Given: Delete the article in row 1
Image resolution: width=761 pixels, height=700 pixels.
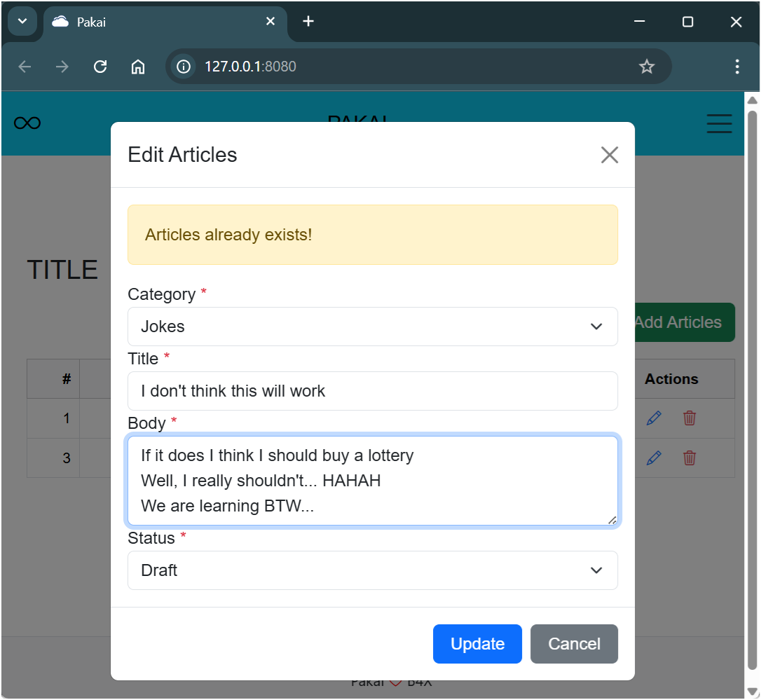Looking at the screenshot, I should coord(689,418).
